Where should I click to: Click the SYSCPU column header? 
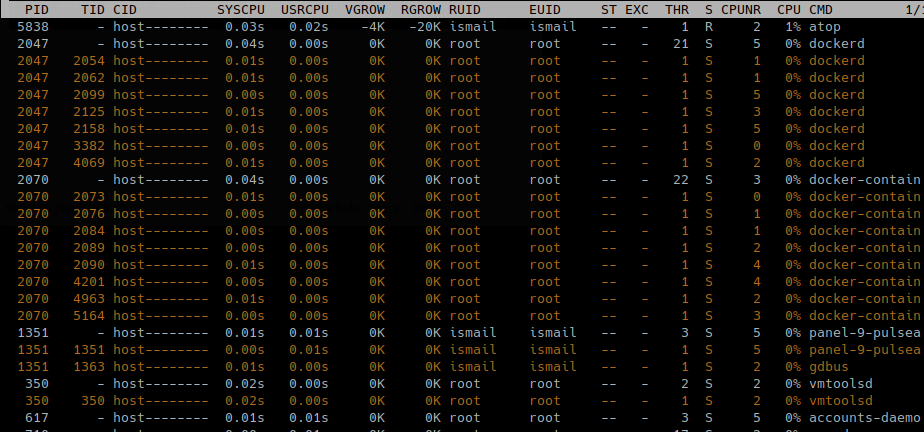(240, 9)
